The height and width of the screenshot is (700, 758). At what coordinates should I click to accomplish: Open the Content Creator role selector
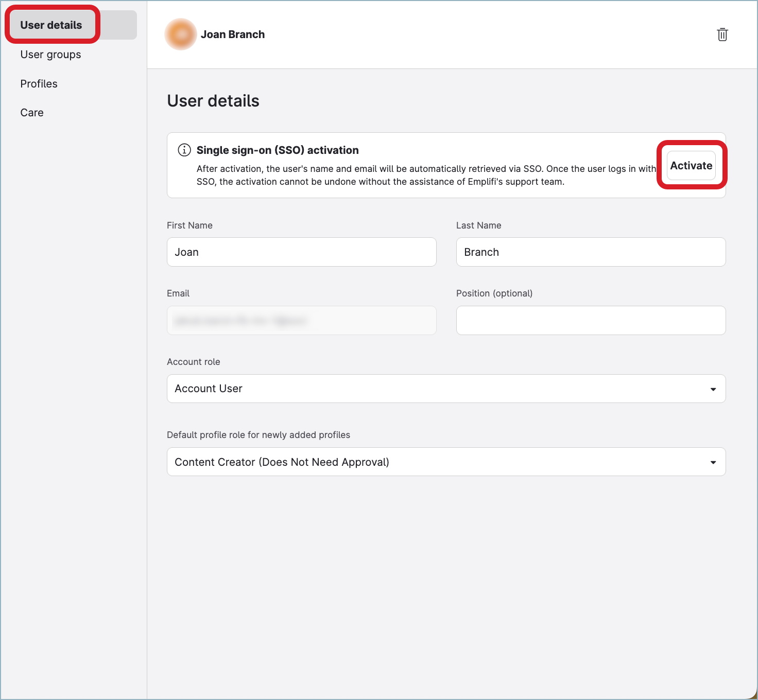coord(446,462)
